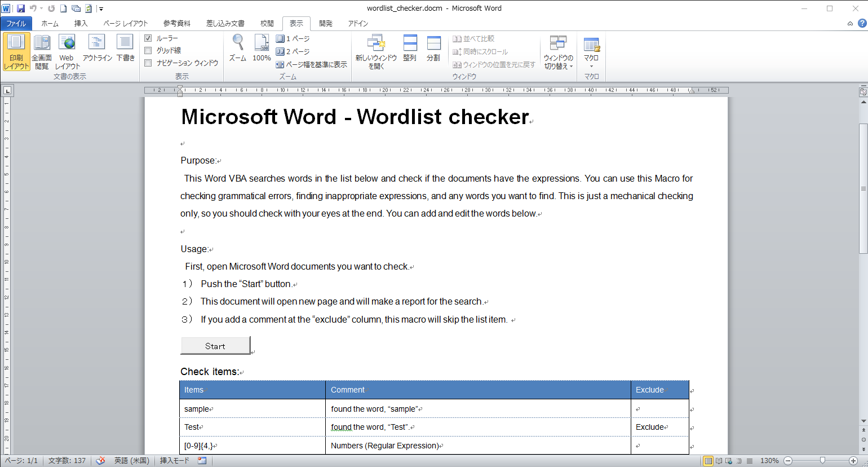Uncheck the ルーラー ruler checkbox
This screenshot has width=868, height=467.
(148, 38)
